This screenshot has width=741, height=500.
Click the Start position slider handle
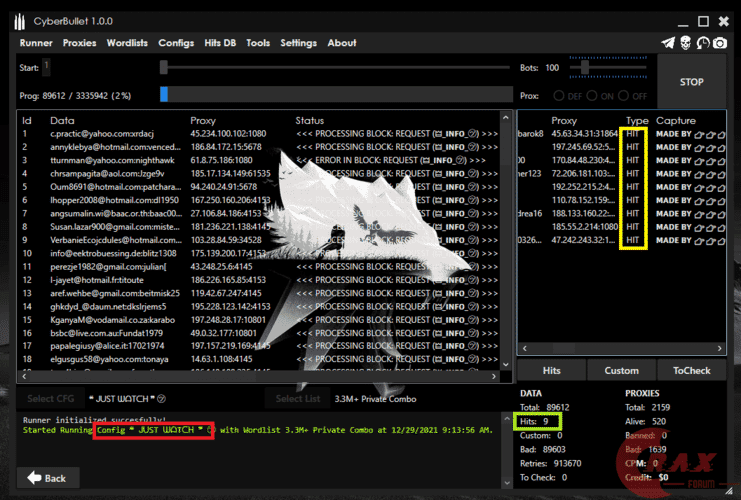pos(164,67)
